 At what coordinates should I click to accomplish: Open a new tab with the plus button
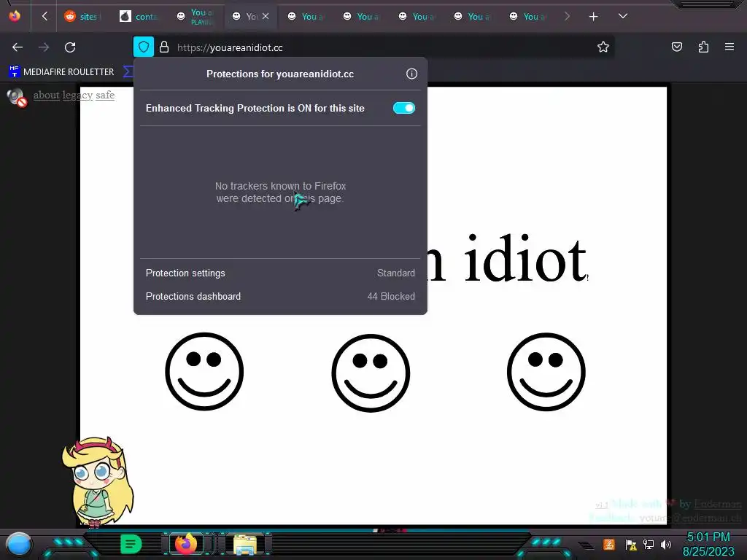point(593,17)
